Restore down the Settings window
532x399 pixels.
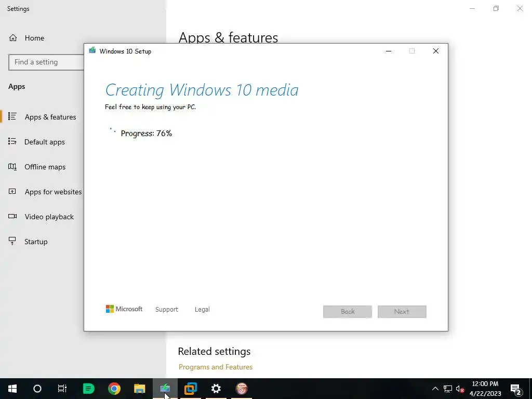pos(496,8)
